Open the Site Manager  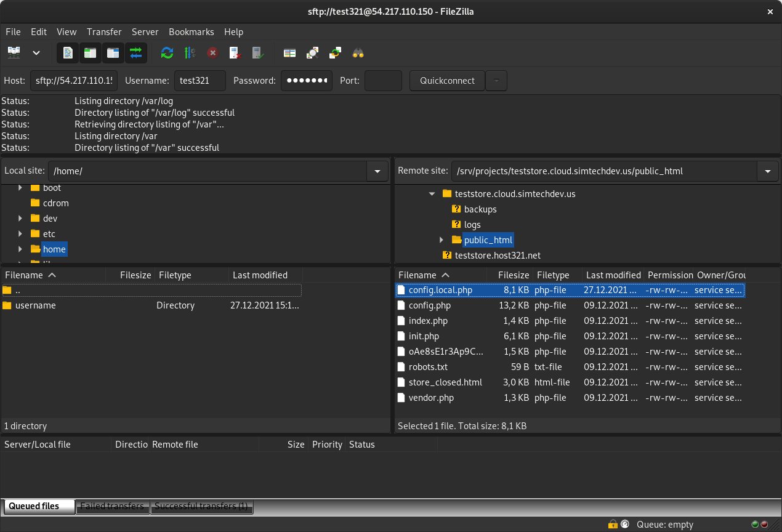tap(14, 53)
